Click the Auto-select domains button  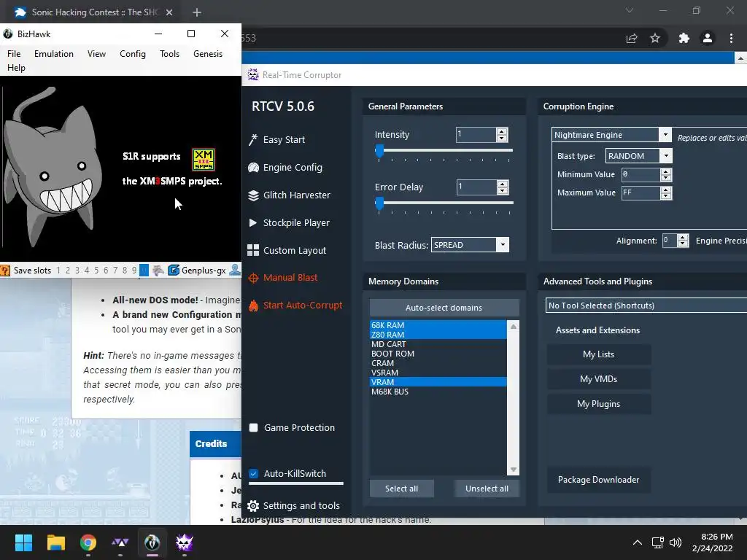click(x=444, y=308)
